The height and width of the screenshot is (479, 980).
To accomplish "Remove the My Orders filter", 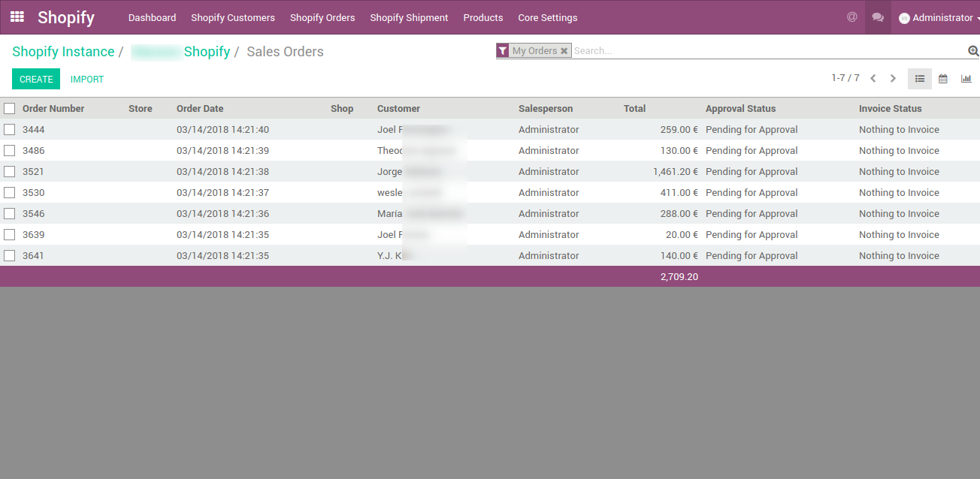I will pyautogui.click(x=564, y=51).
